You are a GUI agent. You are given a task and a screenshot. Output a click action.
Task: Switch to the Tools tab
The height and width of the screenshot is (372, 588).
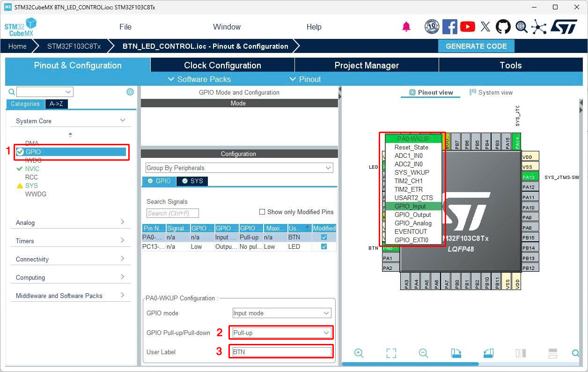[511, 65]
